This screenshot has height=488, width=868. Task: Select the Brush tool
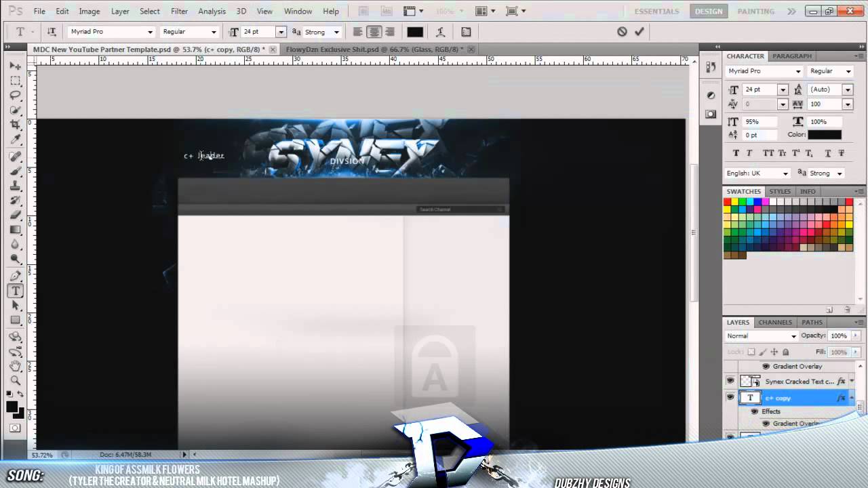[x=15, y=171]
